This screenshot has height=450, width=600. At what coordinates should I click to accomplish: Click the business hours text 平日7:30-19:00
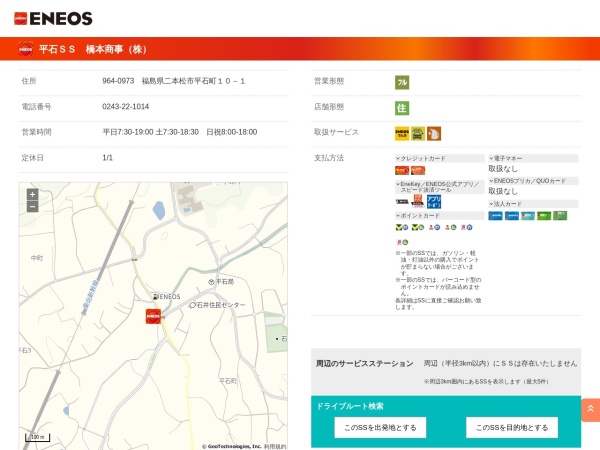pyautogui.click(x=128, y=132)
